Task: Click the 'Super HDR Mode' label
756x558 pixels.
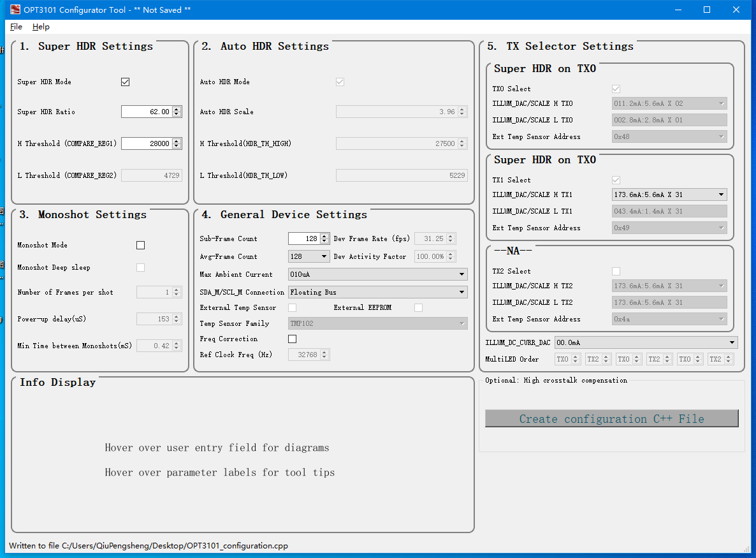Action: [45, 82]
